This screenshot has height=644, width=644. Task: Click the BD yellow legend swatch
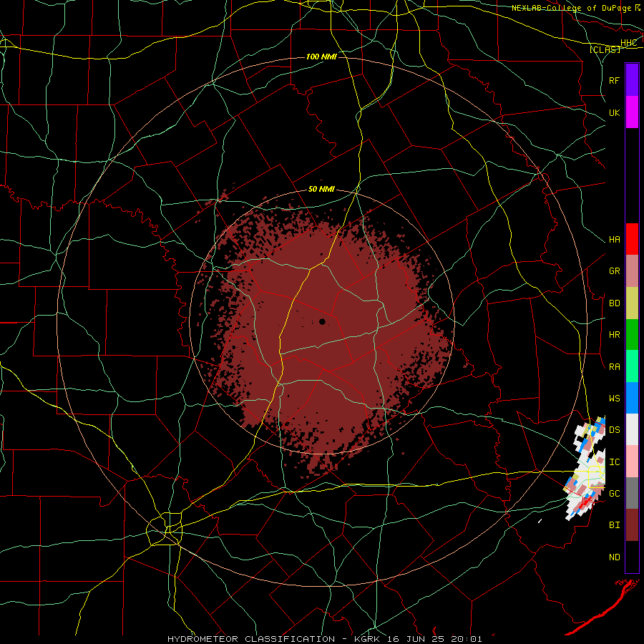(632, 303)
